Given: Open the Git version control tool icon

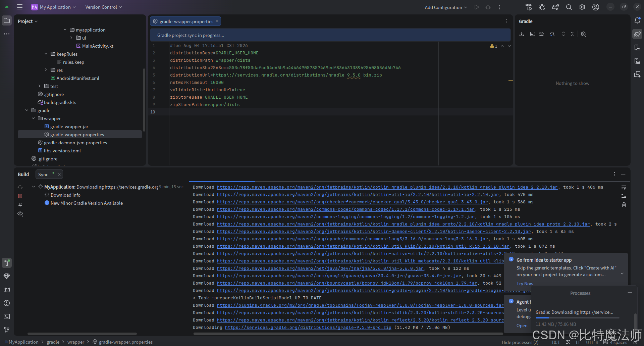Looking at the screenshot, I should click(x=7, y=330).
